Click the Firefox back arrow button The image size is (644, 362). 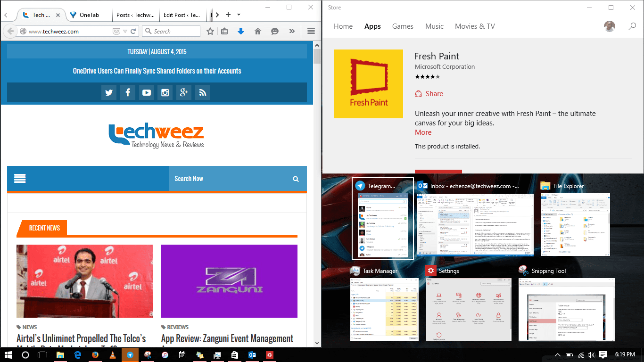(9, 31)
